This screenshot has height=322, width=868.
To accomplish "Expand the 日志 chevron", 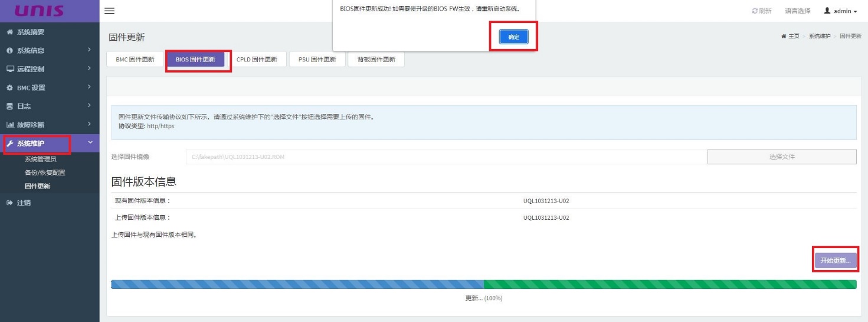I will pyautogui.click(x=89, y=106).
